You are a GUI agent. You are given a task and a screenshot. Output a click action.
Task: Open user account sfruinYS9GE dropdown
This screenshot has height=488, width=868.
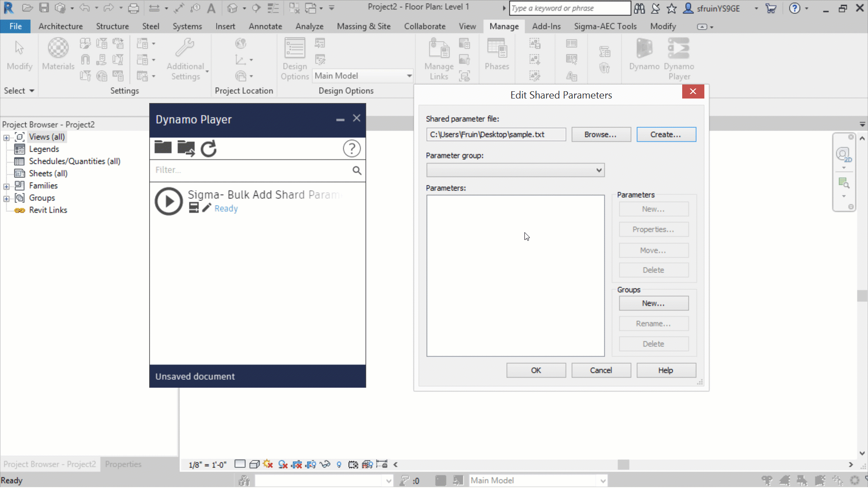point(756,8)
